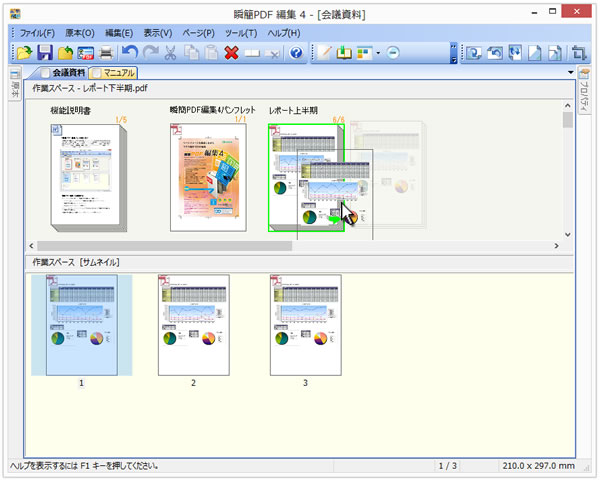Click the 機能説明書 label text

(70, 111)
